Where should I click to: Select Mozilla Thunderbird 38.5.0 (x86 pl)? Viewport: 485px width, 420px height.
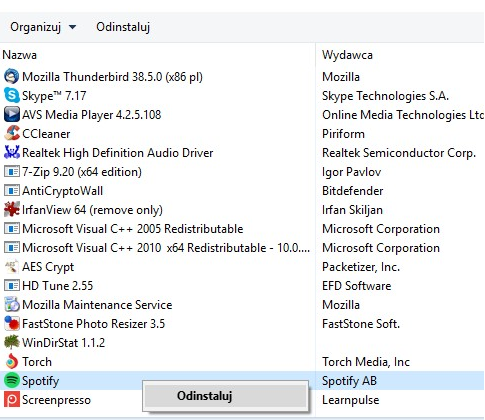[x=112, y=77]
